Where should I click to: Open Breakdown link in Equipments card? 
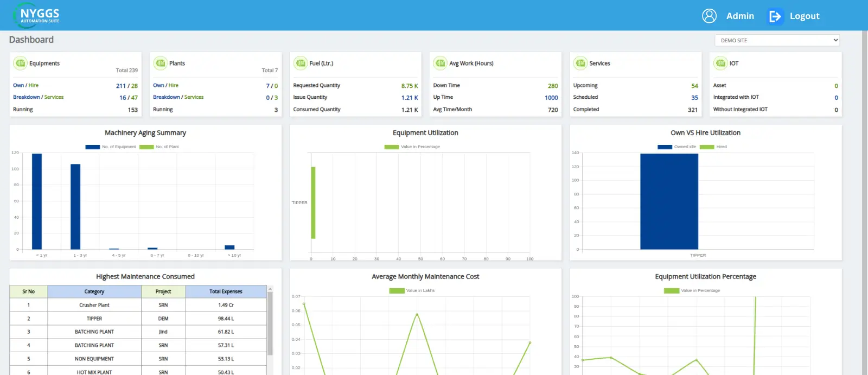(27, 97)
